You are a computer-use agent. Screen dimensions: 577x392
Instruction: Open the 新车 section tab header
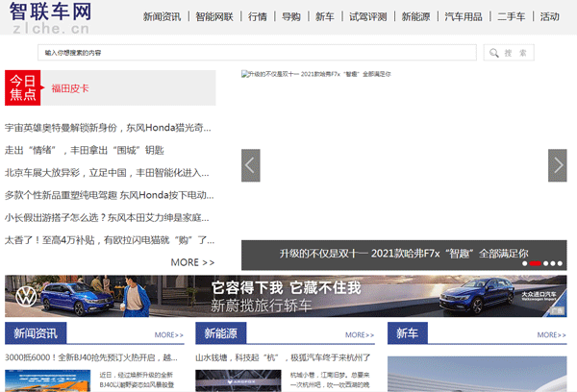[408, 333]
